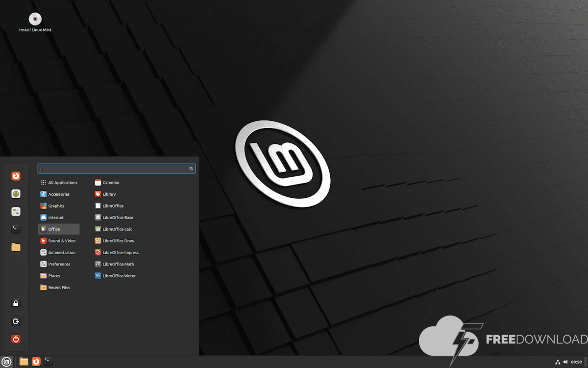This screenshot has width=588, height=368.
Task: Launch LibreOffice Calc
Action: pos(117,229)
